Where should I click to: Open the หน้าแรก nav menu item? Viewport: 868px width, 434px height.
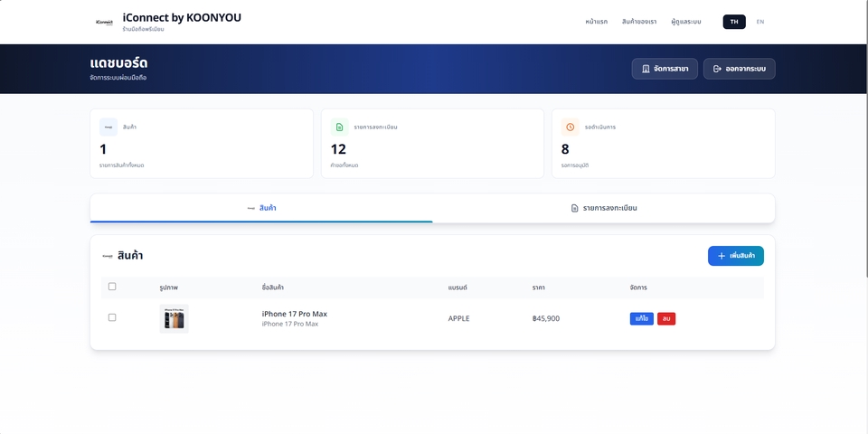pos(596,22)
